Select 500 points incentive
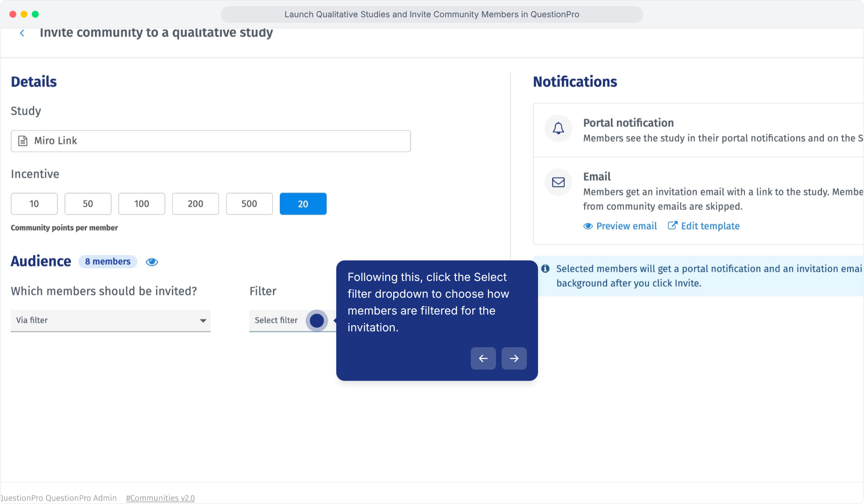Viewport: 864px width, 504px height. (x=249, y=204)
